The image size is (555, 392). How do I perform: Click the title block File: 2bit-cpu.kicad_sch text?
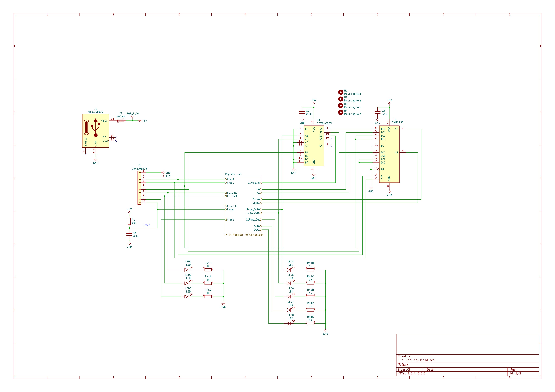click(x=416, y=360)
